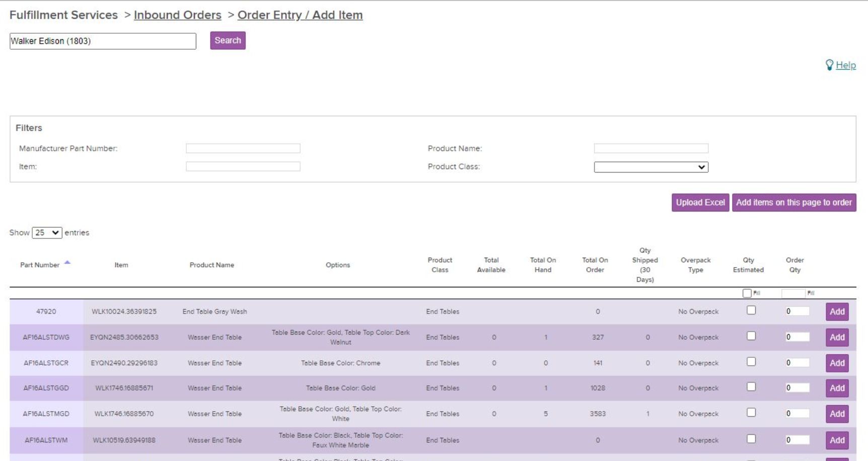The height and width of the screenshot is (461, 868).
Task: Sort by Options column header
Action: coord(337,265)
